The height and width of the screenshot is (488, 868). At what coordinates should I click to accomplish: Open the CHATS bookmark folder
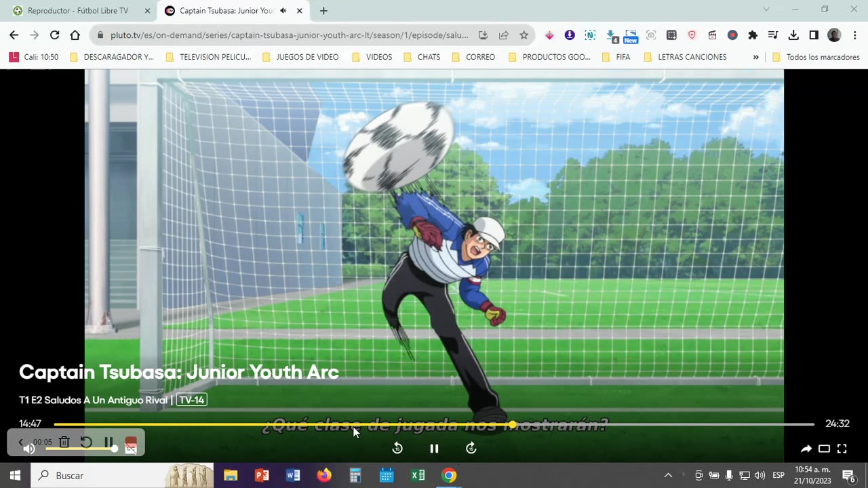422,57
